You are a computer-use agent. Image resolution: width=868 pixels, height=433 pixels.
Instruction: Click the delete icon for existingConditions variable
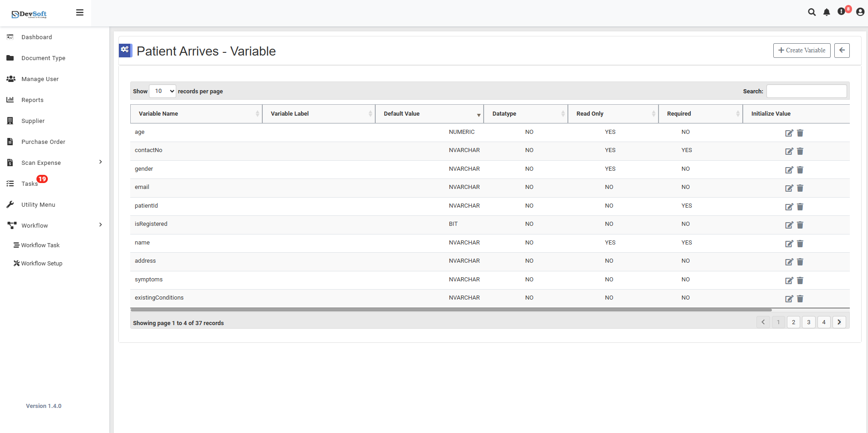pyautogui.click(x=800, y=299)
